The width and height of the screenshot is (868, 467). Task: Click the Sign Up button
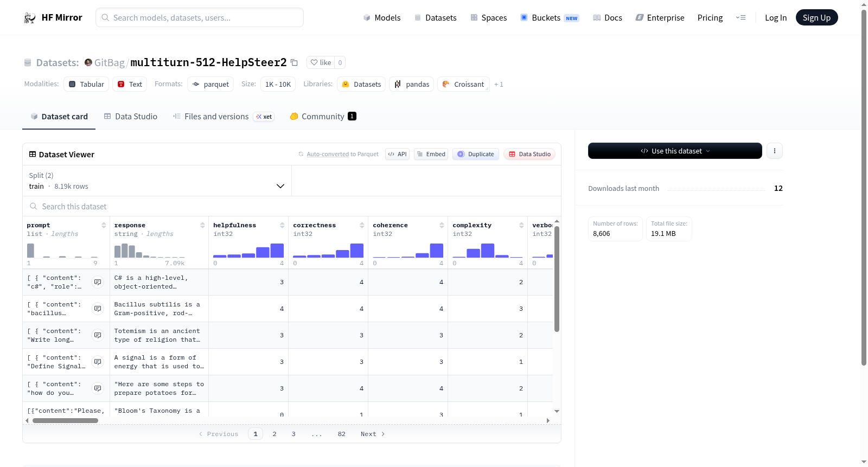[x=817, y=18]
